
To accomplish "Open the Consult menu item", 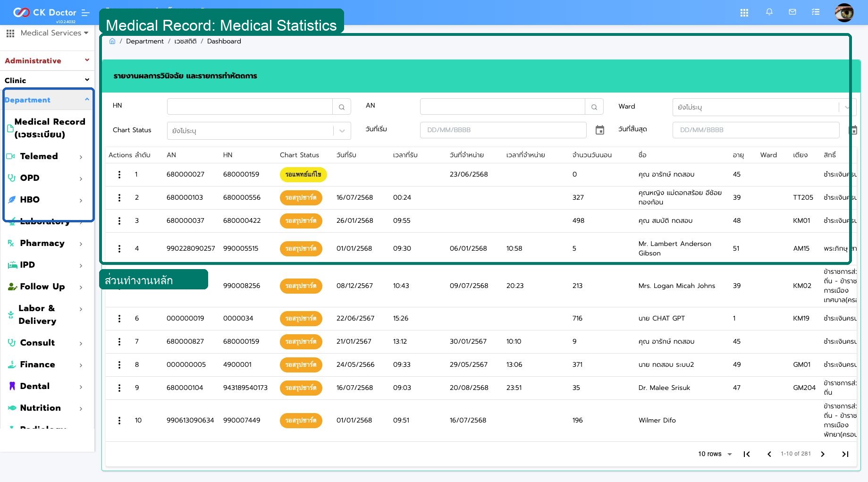I will click(46, 343).
